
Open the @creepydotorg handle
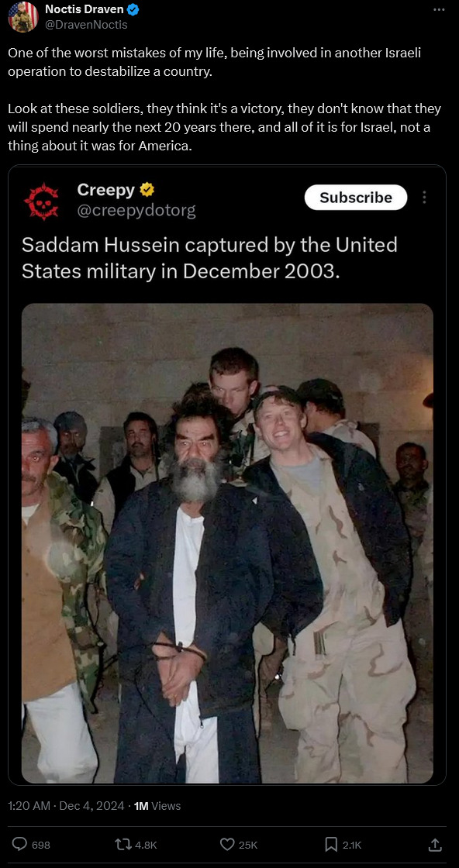tap(136, 211)
